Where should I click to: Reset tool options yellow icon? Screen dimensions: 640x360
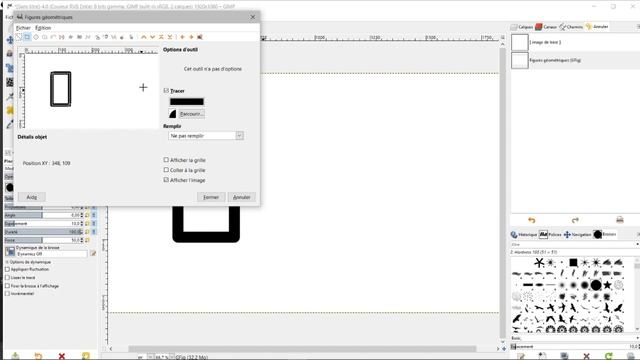85,356
